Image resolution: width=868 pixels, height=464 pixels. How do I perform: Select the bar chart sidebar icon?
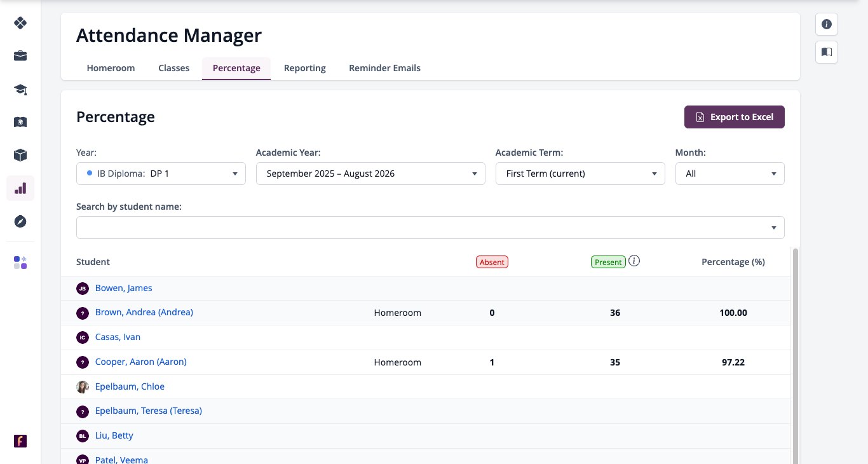coord(20,188)
